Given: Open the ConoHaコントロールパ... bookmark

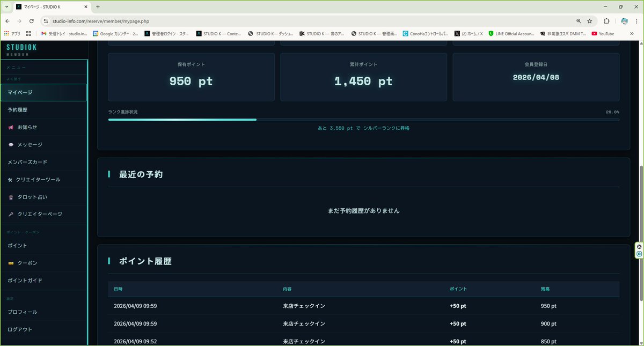Looking at the screenshot, I should 426,33.
